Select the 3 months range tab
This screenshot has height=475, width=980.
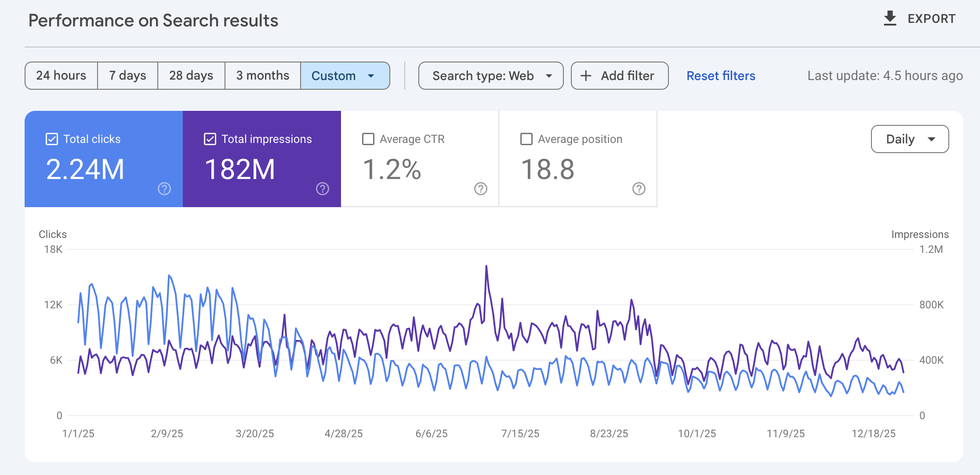(263, 76)
